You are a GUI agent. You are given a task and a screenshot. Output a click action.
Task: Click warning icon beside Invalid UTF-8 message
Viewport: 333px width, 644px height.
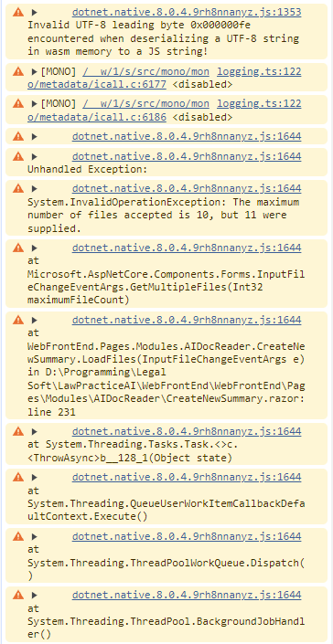tap(18, 12)
